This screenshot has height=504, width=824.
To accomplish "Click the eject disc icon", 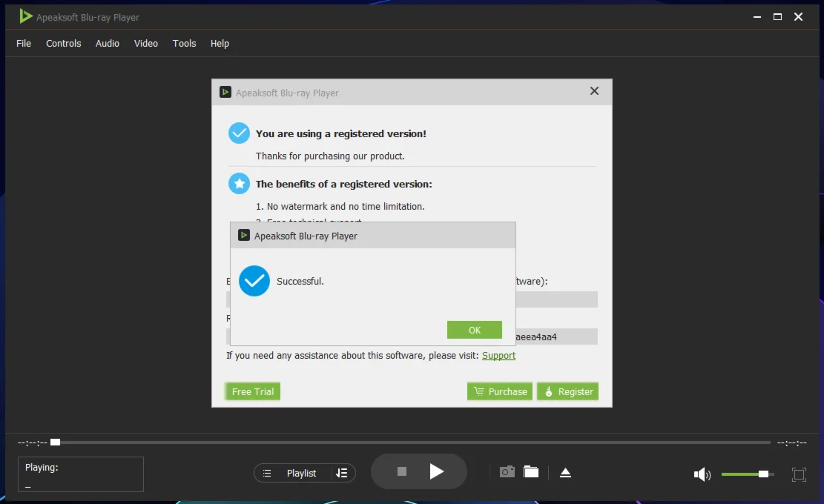I will [565, 472].
